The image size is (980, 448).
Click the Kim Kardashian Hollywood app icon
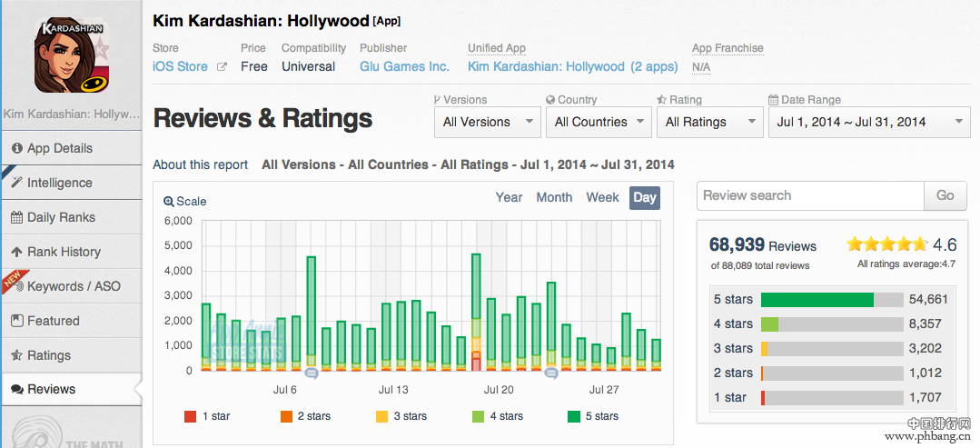tap(72, 56)
